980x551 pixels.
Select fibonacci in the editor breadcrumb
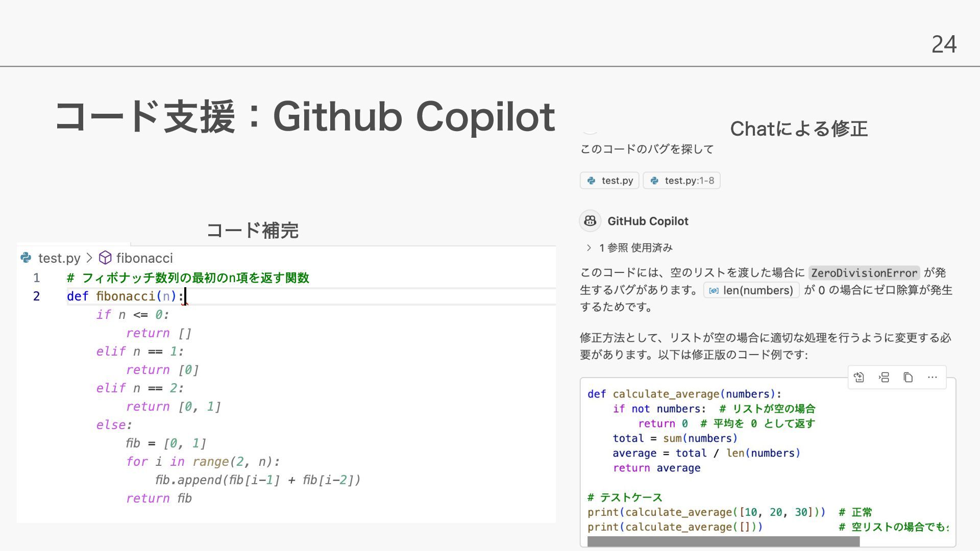point(144,258)
